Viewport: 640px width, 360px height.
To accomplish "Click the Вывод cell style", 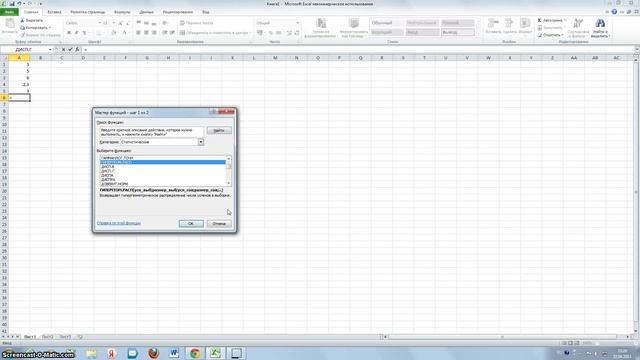I will coord(458,32).
